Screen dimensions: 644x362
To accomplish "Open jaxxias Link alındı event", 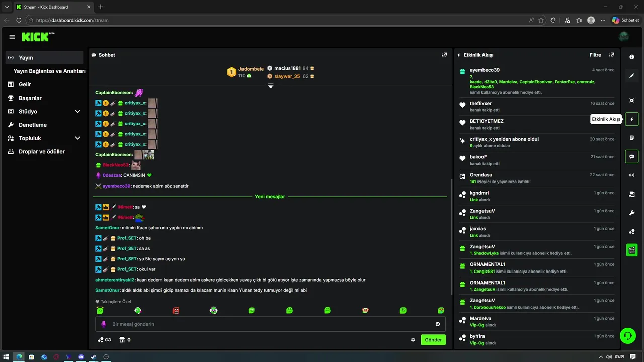I will coord(537,232).
